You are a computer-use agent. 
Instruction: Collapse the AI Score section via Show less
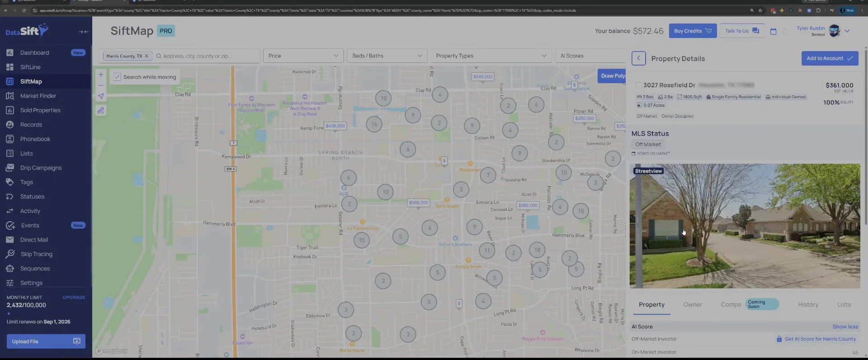845,327
